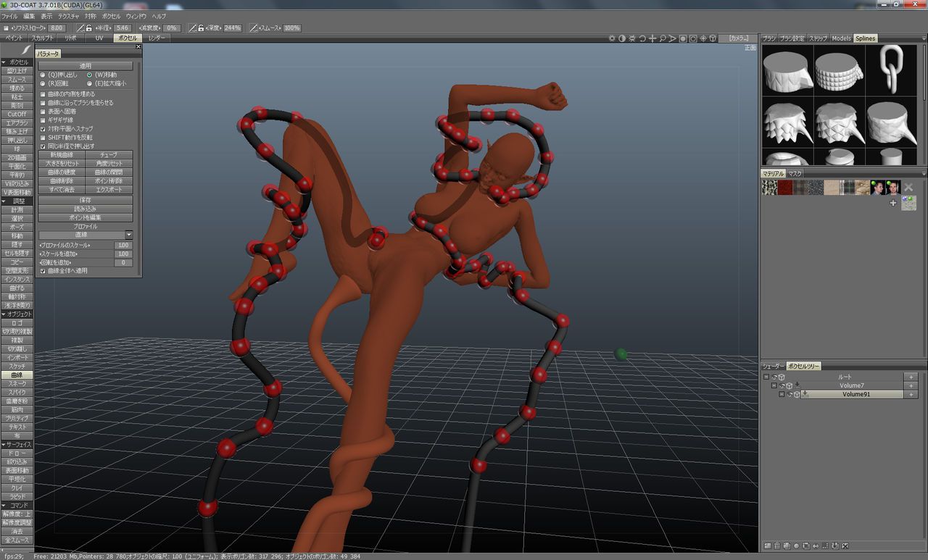Click the X box icon below the voxel tree
The image size is (928, 560).
click(845, 545)
